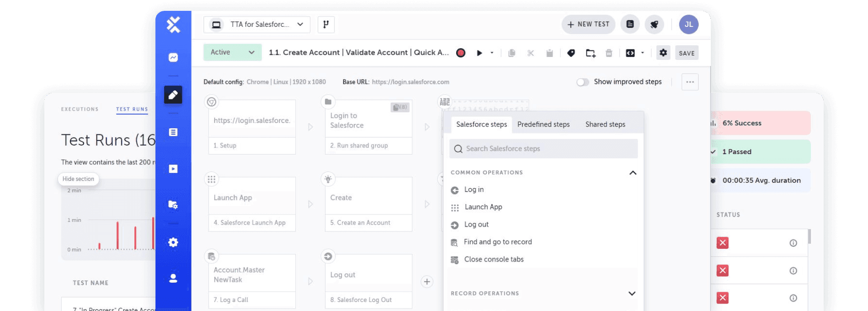Open the run options arrow beside play
Image resolution: width=868 pixels, height=311 pixels.
coord(492,53)
